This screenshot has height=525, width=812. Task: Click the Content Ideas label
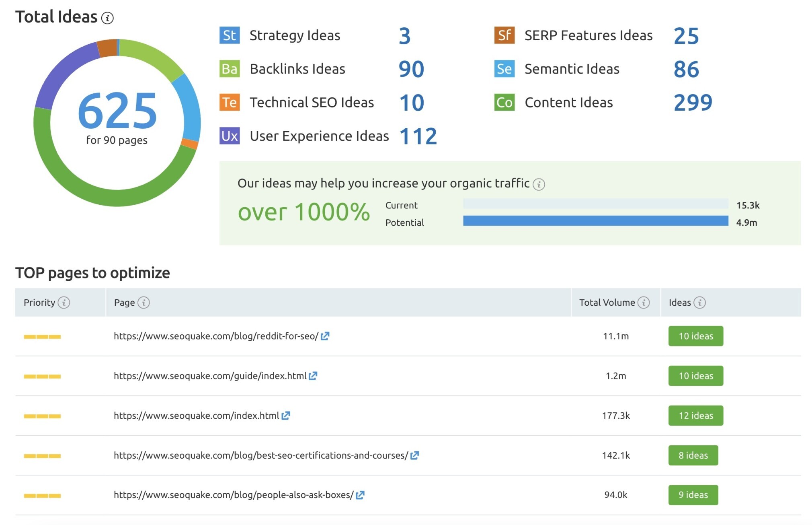[x=569, y=103]
